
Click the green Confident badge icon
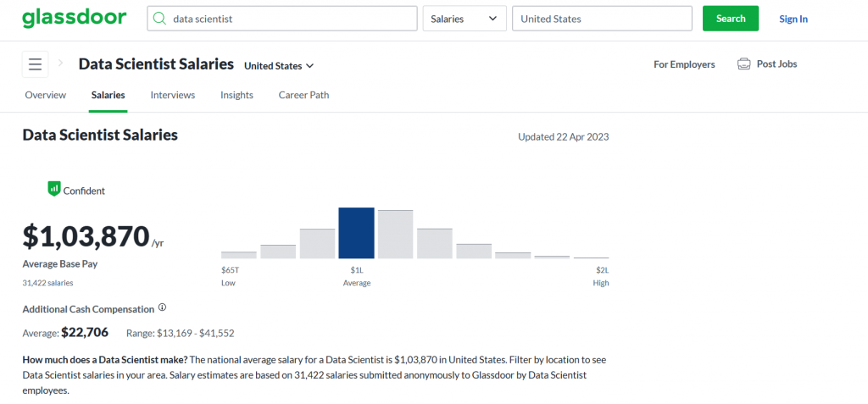click(x=53, y=189)
